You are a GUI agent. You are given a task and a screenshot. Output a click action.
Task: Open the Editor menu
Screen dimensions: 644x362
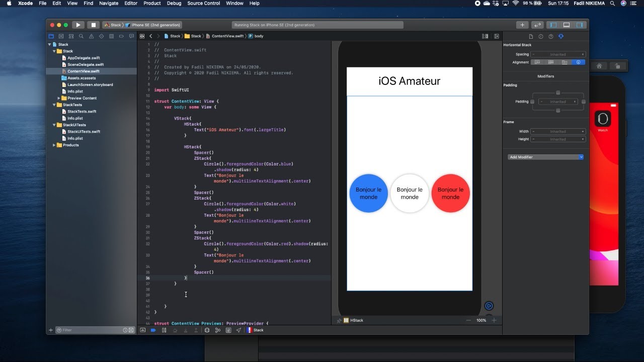(x=131, y=3)
